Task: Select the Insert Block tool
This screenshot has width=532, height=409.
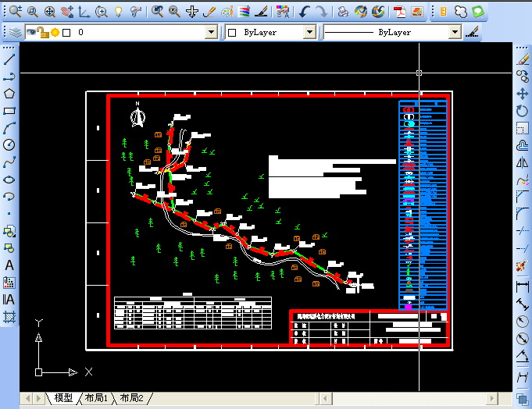Action: (9, 231)
